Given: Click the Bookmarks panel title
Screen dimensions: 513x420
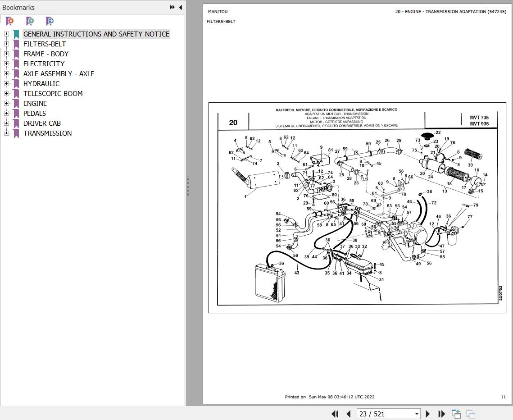Looking at the screenshot, I should pos(18,7).
